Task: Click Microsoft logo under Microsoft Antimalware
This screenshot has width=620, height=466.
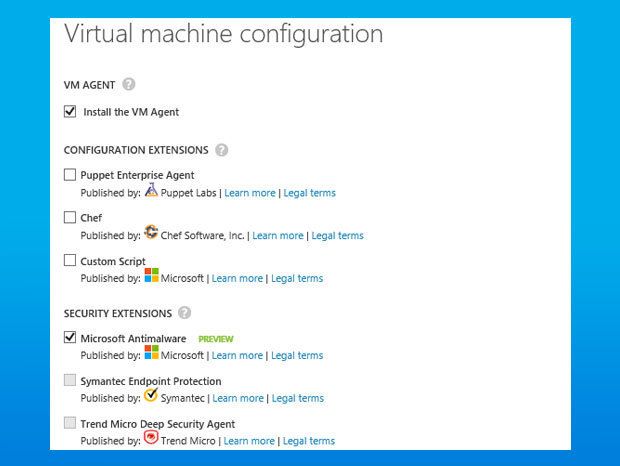Action: click(151, 352)
